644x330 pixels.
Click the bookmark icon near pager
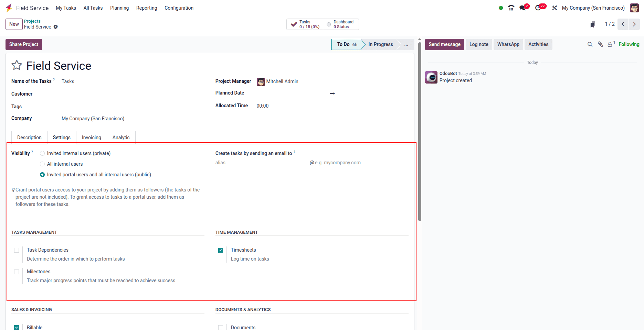pos(592,24)
